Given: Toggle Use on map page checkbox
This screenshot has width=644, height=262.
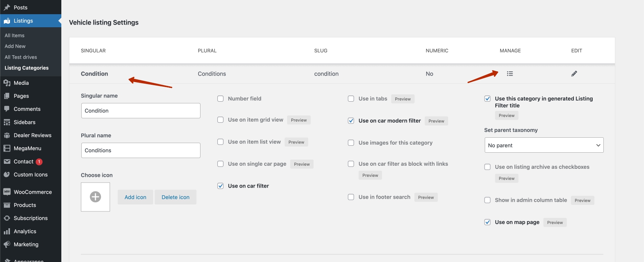Looking at the screenshot, I should (x=487, y=222).
